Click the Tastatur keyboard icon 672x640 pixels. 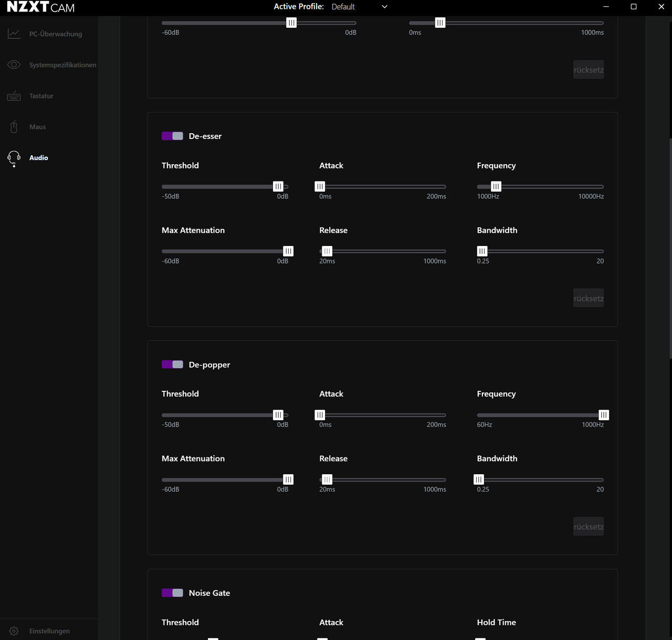[14, 96]
